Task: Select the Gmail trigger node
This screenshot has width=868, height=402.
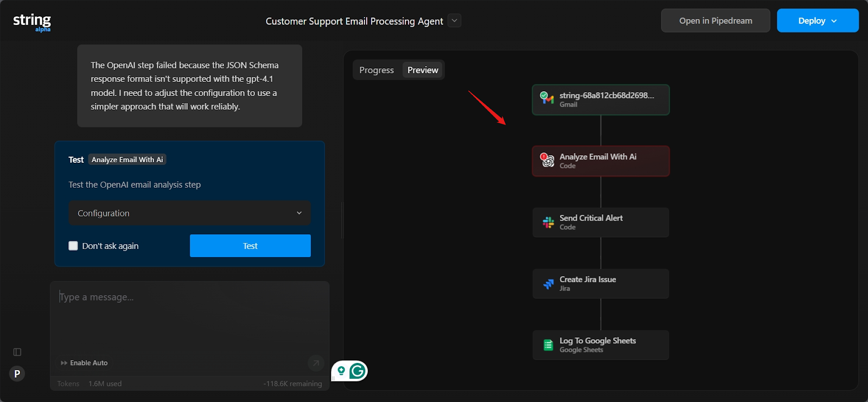Action: coord(601,100)
